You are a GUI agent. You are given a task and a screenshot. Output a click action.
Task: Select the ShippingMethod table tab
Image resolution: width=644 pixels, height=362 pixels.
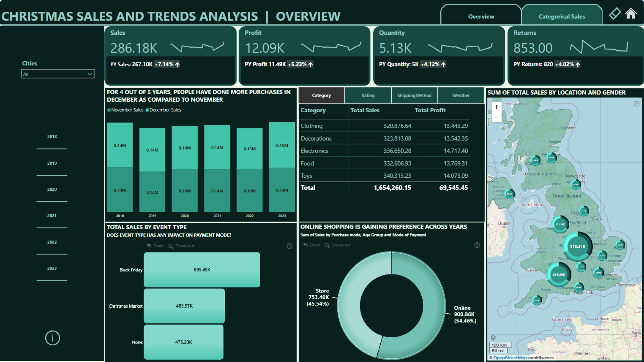414,96
